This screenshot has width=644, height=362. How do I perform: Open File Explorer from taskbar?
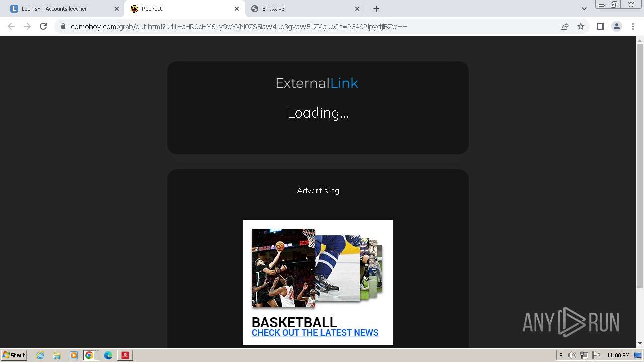[57, 355]
